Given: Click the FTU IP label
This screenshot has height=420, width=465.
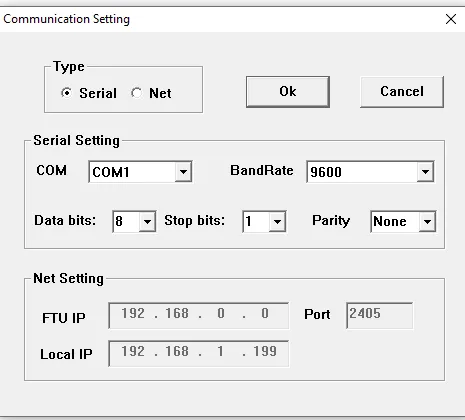Looking at the screenshot, I should tap(64, 318).
